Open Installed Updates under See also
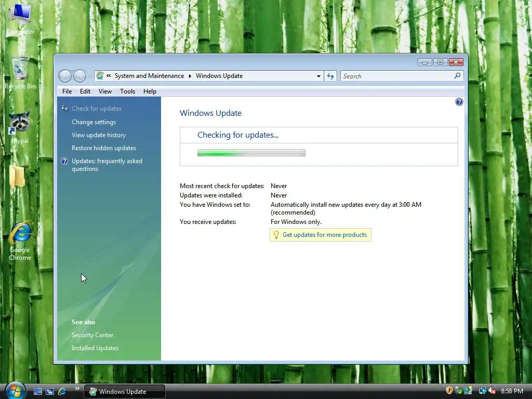The width and height of the screenshot is (532, 399). [x=95, y=348]
